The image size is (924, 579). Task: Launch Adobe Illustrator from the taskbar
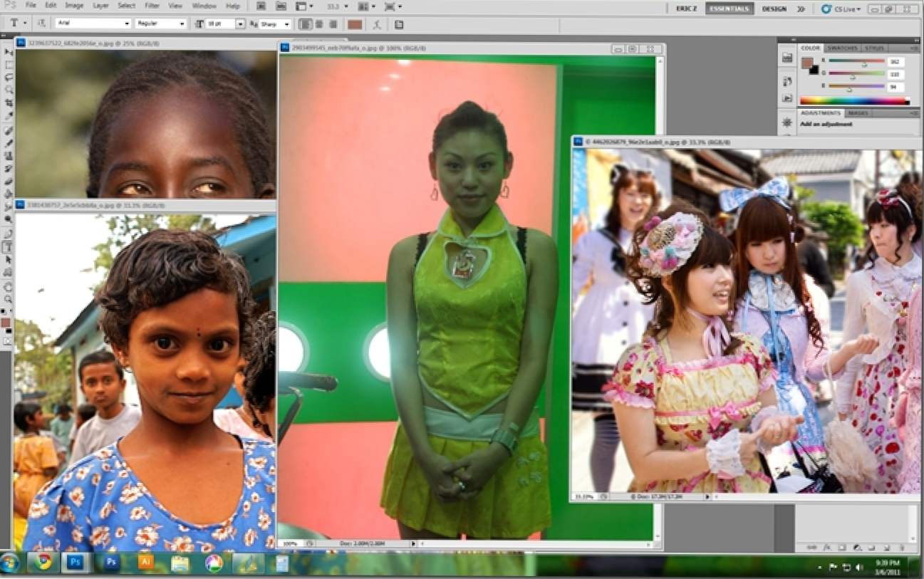[146, 563]
